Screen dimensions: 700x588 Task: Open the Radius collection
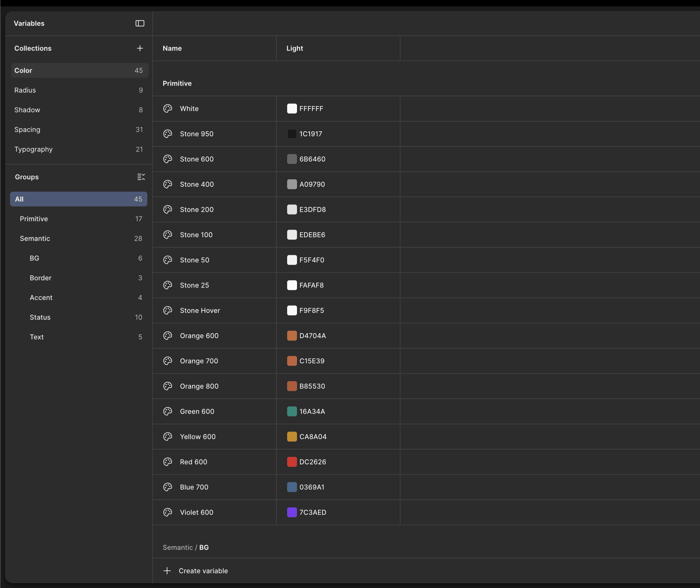coord(25,90)
